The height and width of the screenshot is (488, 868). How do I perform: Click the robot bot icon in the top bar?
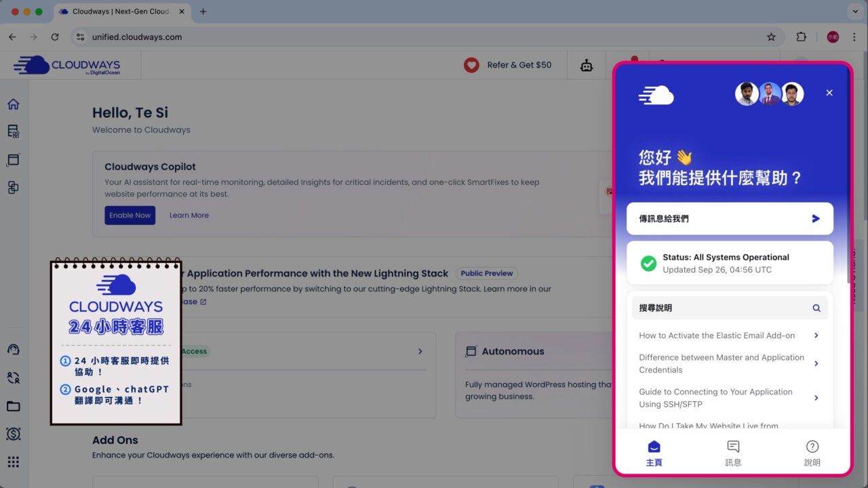click(586, 64)
